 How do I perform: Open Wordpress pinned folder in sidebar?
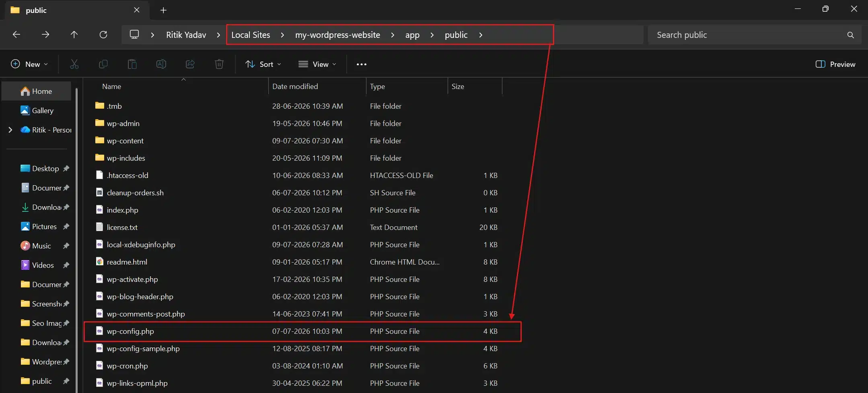click(41, 362)
